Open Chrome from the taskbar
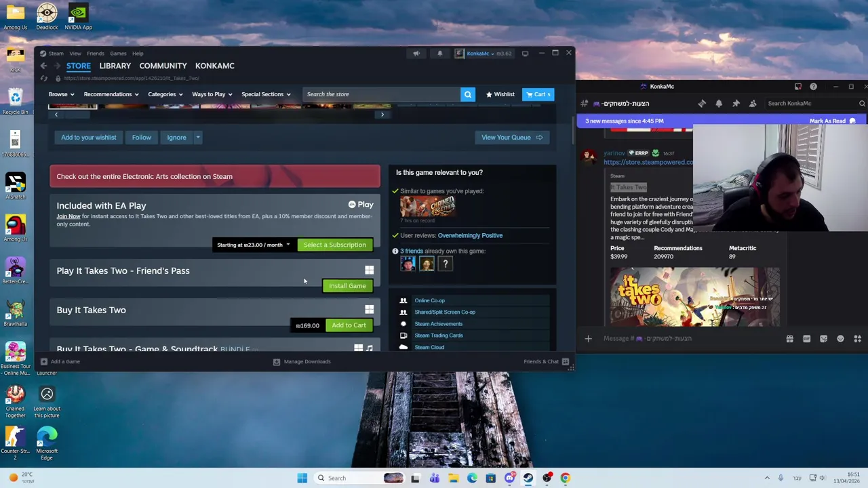This screenshot has width=868, height=488. (565, 478)
